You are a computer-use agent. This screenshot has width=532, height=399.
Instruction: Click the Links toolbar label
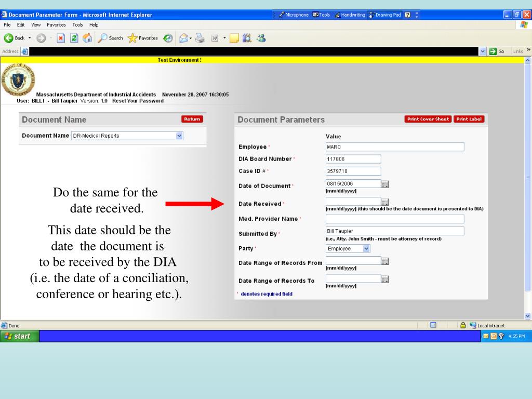(518, 51)
